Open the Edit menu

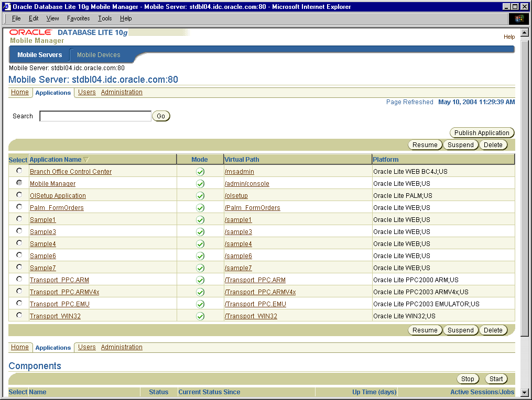(x=33, y=18)
